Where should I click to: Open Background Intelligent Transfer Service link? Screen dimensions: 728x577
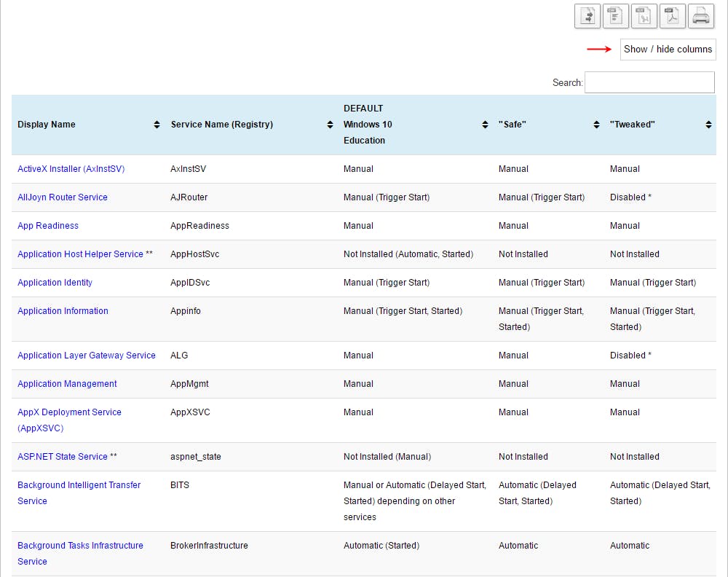point(79,485)
